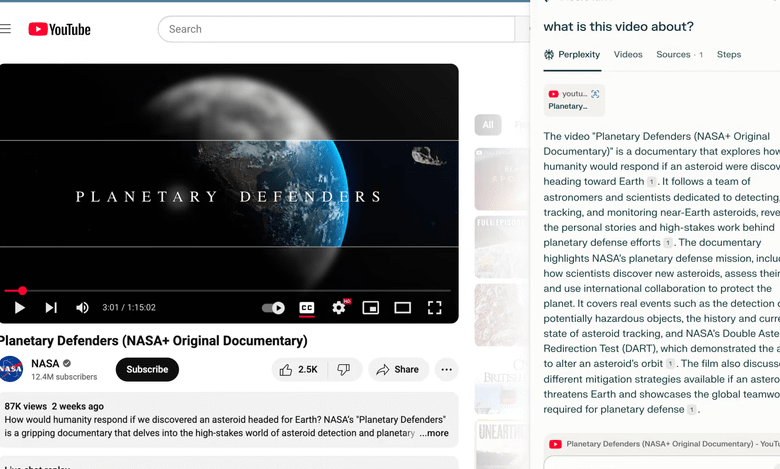Image resolution: width=780 pixels, height=469 pixels.
Task: Open video settings gear
Action: (339, 308)
